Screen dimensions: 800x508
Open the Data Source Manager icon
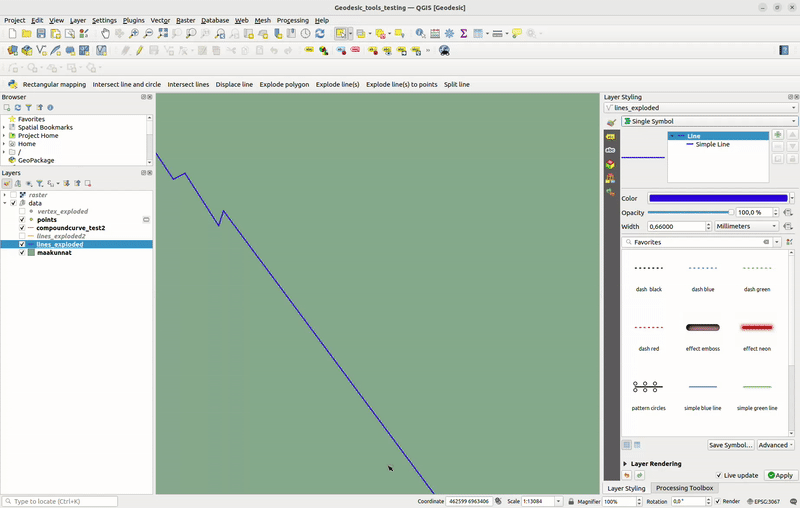point(12,50)
